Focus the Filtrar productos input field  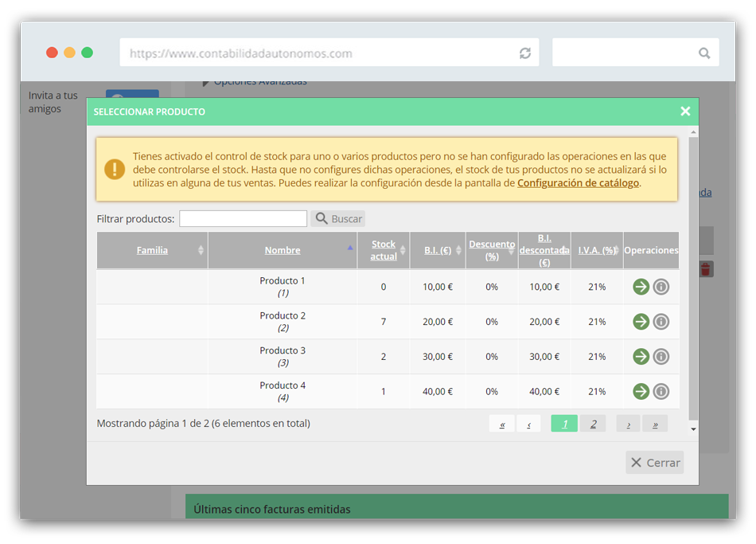coord(243,219)
